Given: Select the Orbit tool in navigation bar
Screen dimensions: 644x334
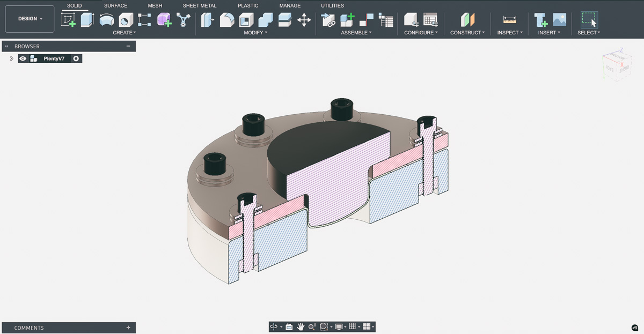Looking at the screenshot, I should (274, 326).
